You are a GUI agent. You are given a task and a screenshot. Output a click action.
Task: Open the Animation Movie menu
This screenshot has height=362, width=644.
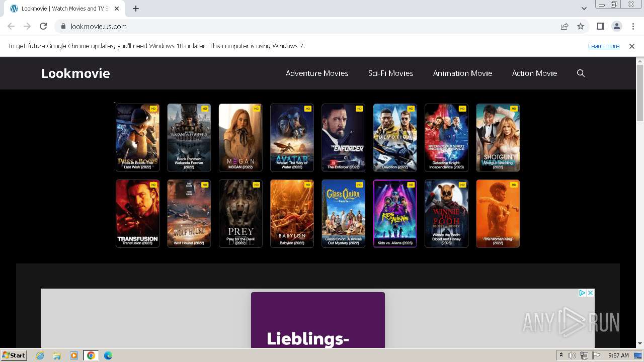462,73
